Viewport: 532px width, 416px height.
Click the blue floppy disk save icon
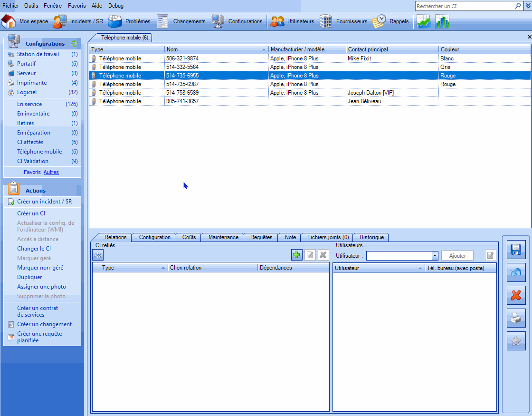[516, 250]
